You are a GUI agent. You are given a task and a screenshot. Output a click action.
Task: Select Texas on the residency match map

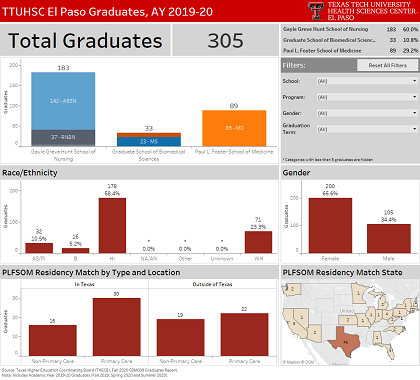pos(345,342)
